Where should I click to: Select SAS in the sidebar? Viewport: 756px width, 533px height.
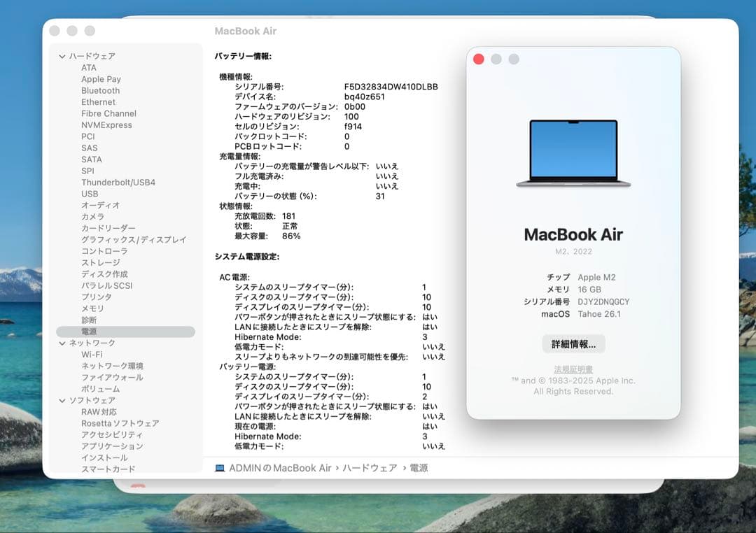pyautogui.click(x=89, y=148)
